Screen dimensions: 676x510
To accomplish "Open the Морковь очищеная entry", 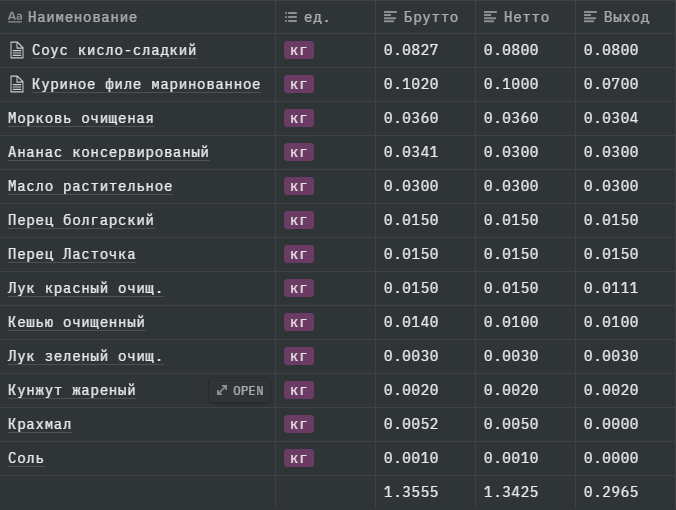I will [81, 118].
